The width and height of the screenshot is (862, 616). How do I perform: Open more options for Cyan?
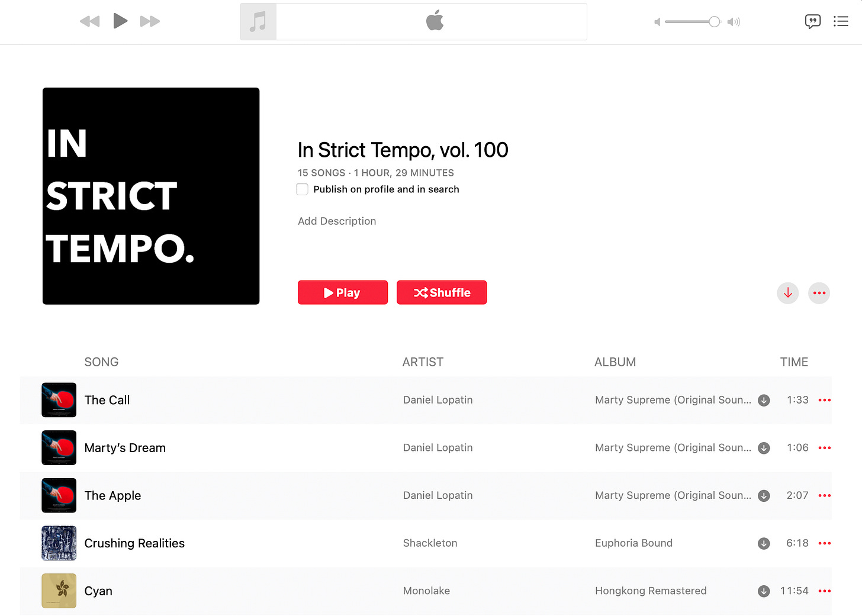[x=825, y=591]
